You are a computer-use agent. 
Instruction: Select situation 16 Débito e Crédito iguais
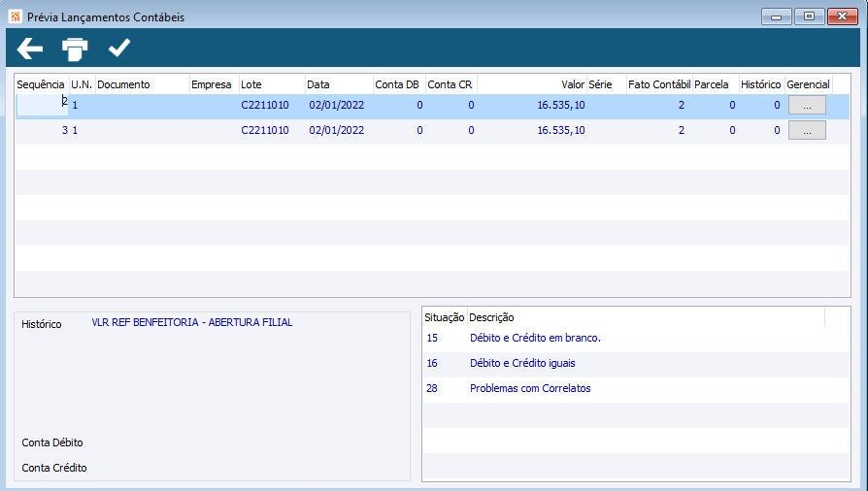click(636, 364)
